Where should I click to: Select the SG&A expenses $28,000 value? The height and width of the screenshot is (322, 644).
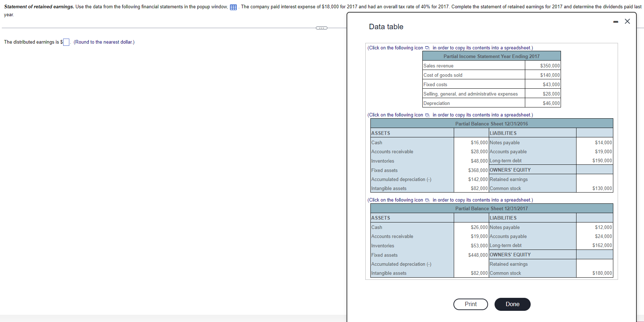tap(551, 94)
